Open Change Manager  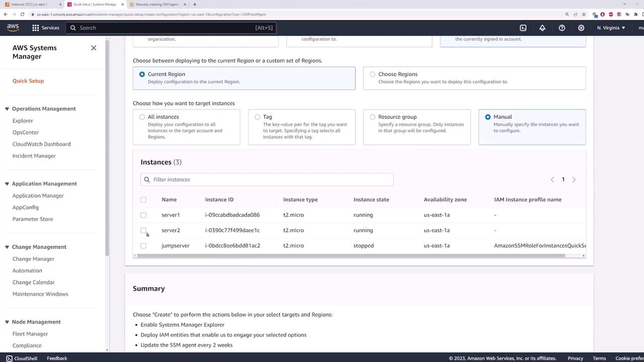33,258
